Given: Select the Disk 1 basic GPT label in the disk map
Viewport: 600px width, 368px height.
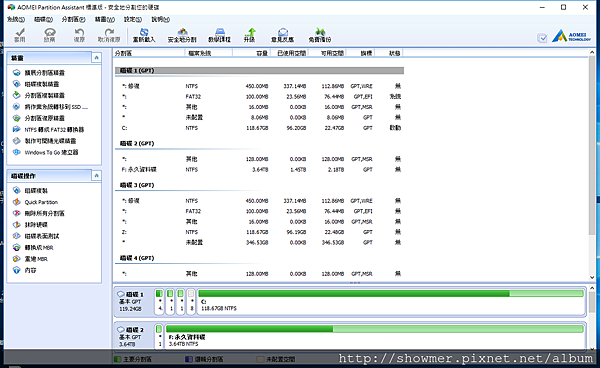Looking at the screenshot, I should 134,301.
